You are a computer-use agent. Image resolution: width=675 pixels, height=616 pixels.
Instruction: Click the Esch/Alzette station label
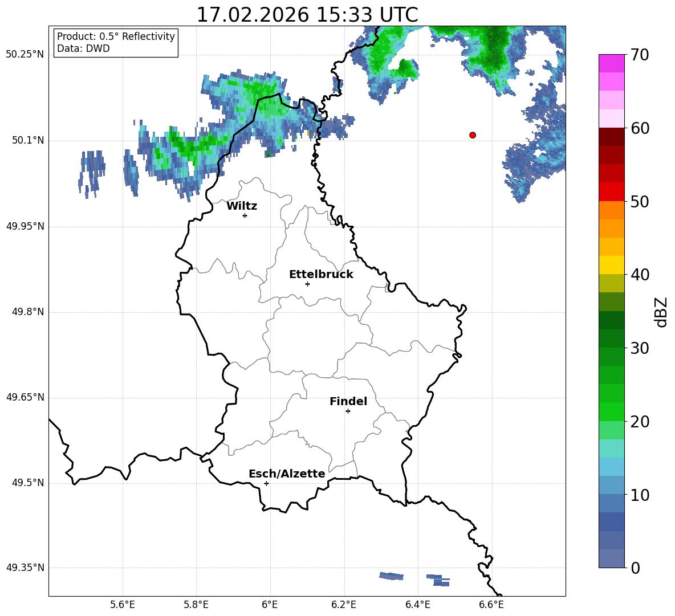(287, 474)
